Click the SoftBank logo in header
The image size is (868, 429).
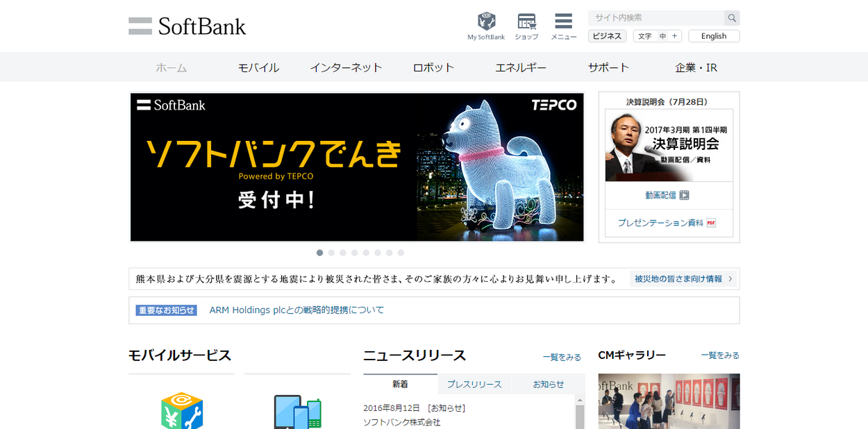(187, 26)
